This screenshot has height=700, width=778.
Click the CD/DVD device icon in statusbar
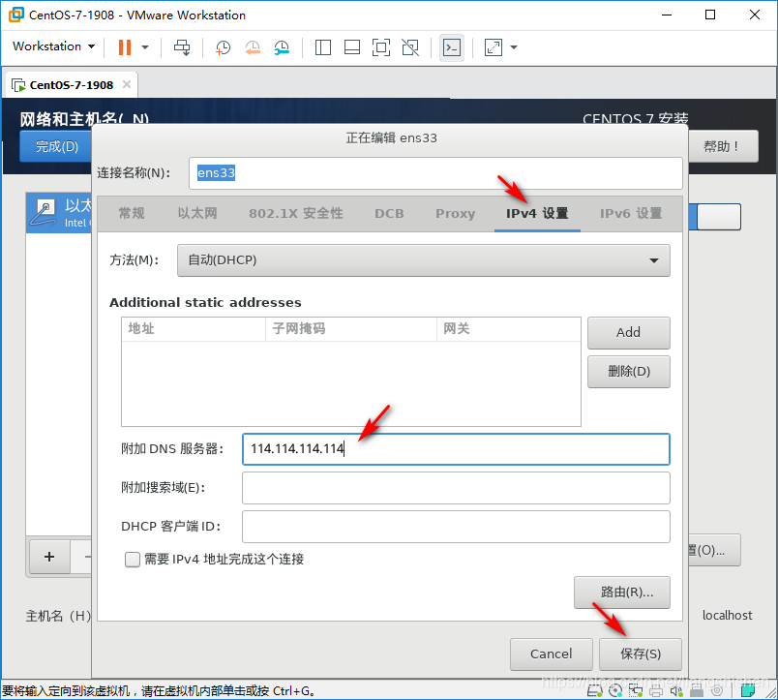click(616, 691)
